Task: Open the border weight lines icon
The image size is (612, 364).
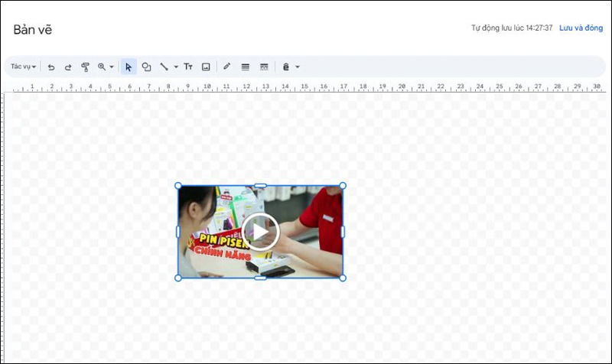Action: point(246,67)
